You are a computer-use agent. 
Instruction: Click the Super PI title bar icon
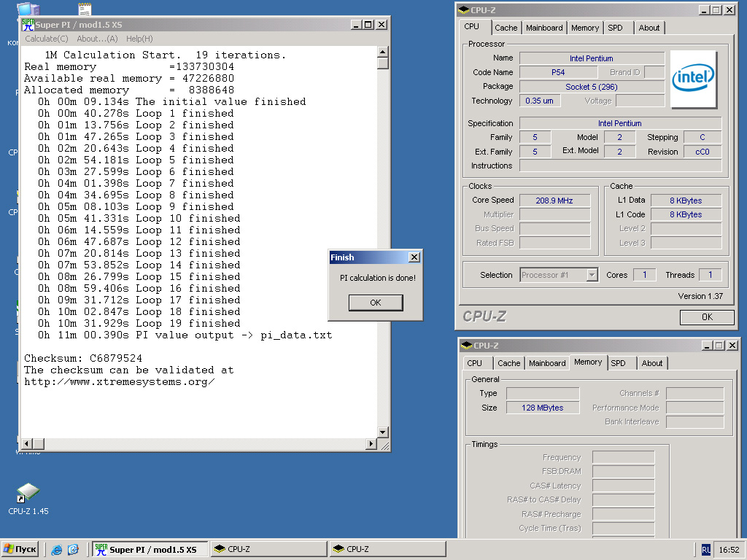click(x=28, y=25)
